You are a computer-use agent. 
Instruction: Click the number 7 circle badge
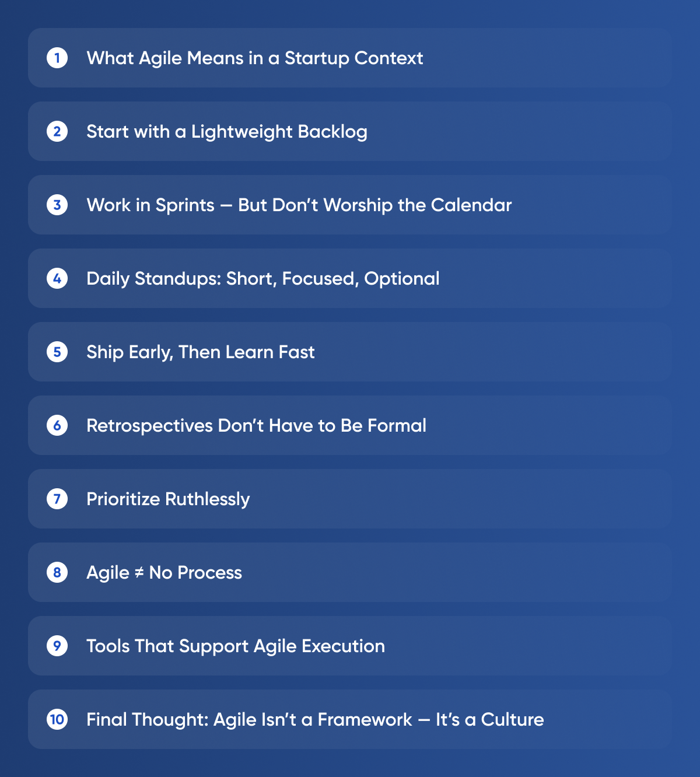(57, 499)
